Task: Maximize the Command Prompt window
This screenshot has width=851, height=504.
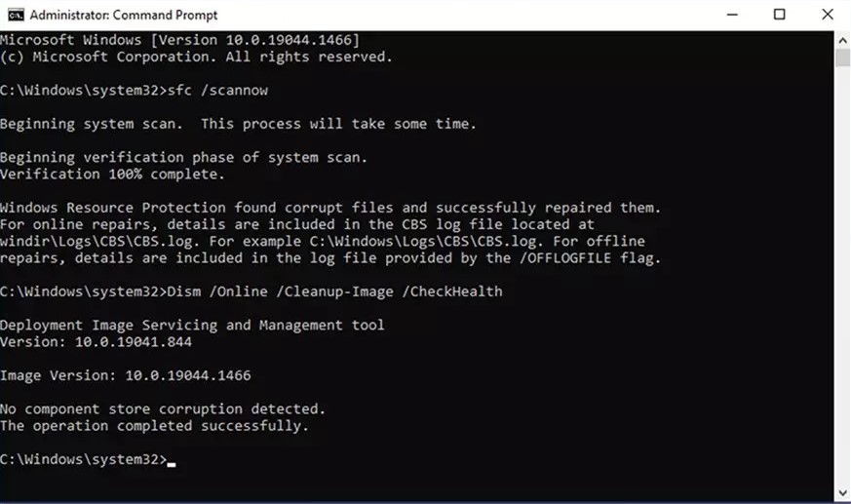Action: pos(779,15)
